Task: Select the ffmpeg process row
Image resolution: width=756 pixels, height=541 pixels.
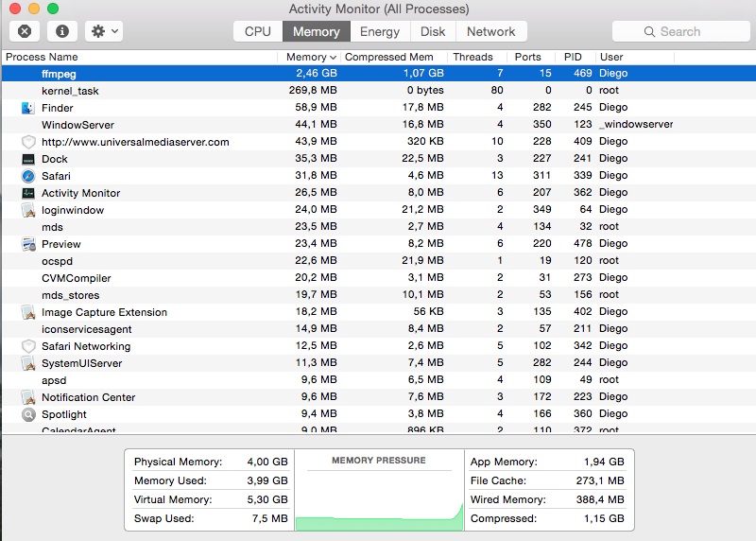Action: [x=379, y=74]
